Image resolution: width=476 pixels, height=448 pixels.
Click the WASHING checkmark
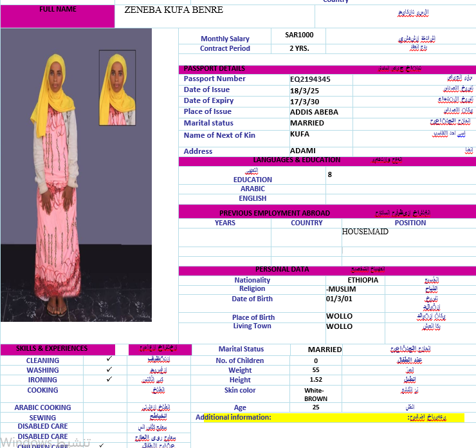coord(109,369)
